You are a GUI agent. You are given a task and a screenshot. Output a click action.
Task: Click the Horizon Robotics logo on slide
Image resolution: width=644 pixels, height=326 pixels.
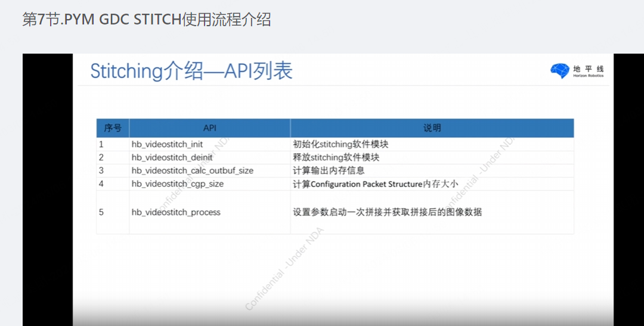click(x=577, y=71)
